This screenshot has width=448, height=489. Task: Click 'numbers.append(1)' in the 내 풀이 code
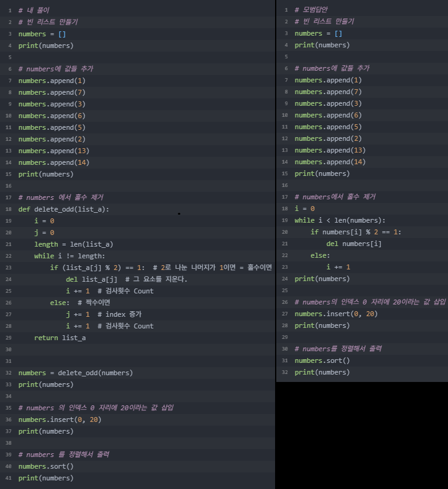click(x=52, y=81)
